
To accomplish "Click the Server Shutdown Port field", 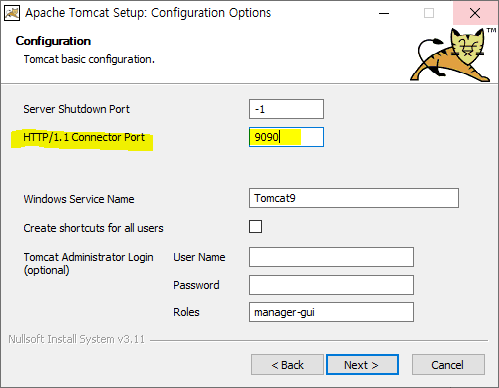I will 286,109.
